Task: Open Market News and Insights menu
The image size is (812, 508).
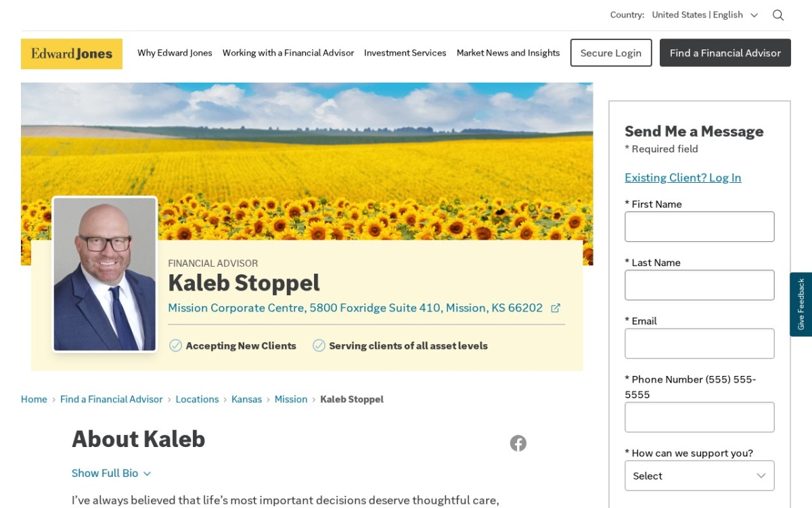Action: (508, 53)
